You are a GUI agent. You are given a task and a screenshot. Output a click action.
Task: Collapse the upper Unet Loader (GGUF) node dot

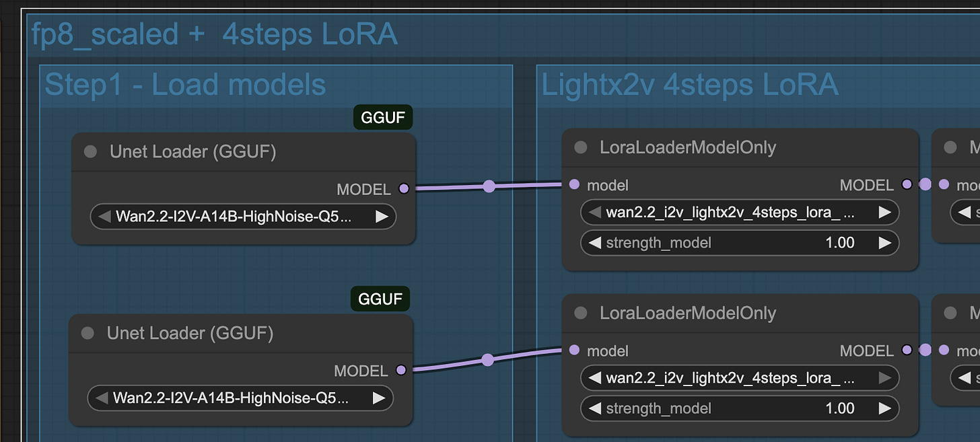point(90,152)
